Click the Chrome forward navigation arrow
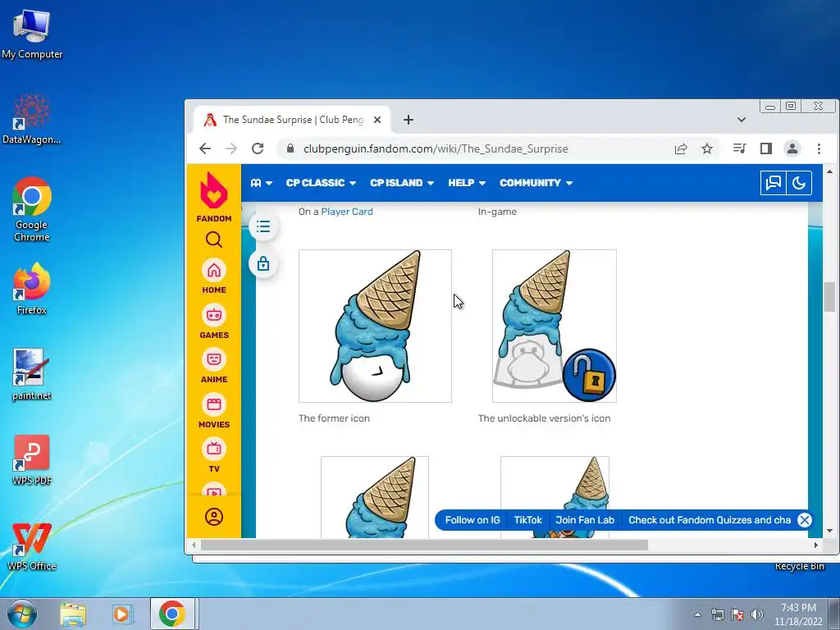 click(x=231, y=148)
